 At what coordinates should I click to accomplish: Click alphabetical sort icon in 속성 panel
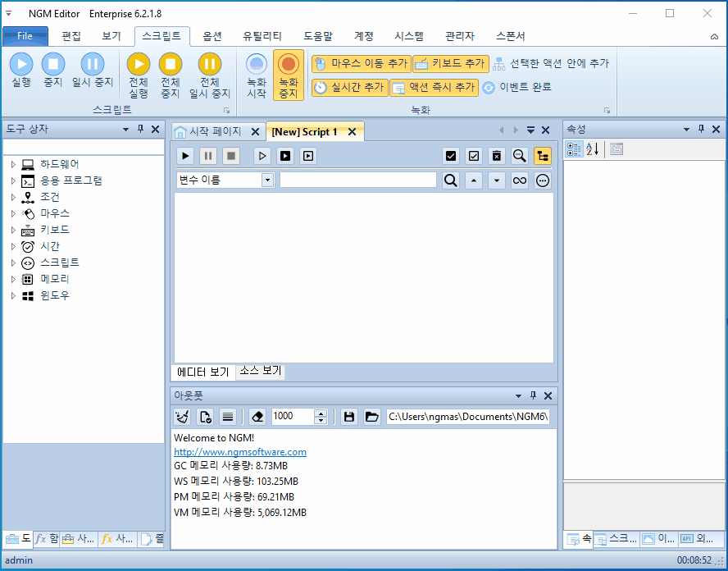coord(593,149)
